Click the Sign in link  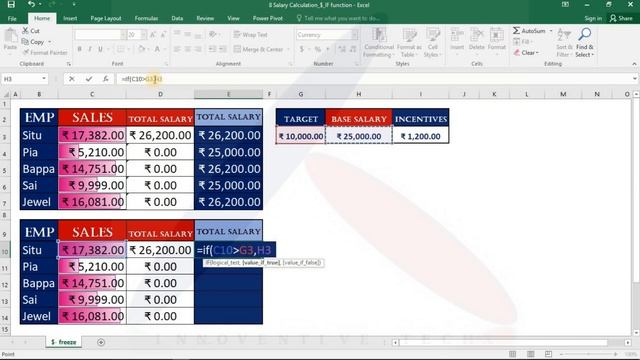[x=593, y=18]
